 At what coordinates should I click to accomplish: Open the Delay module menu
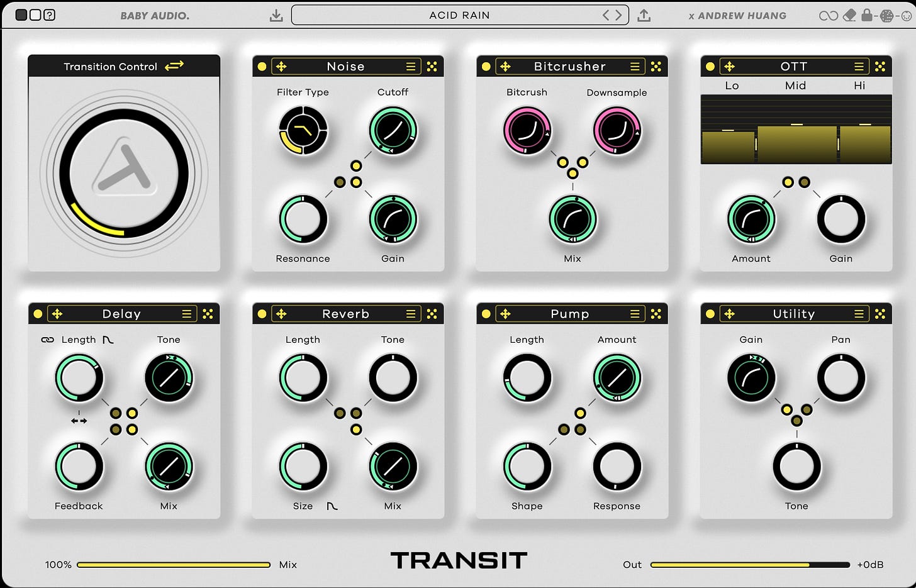[187, 314]
